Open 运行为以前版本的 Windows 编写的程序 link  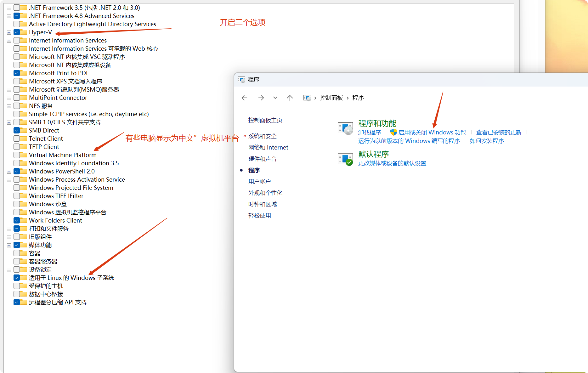point(409,141)
